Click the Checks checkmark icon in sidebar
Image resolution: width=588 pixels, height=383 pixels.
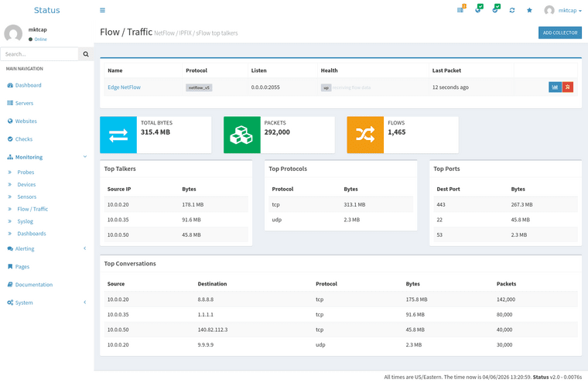(10, 138)
